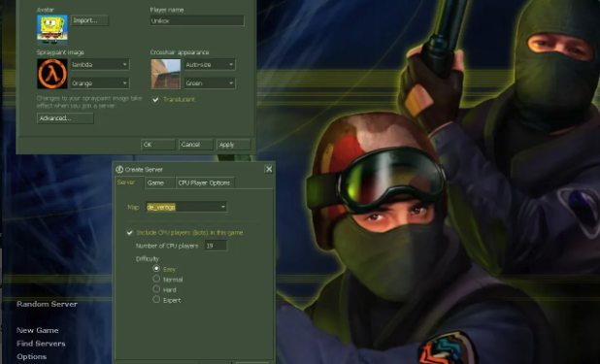Click the Number of CPU players field
Screen dimensions: 600x364
pyautogui.click(x=216, y=246)
